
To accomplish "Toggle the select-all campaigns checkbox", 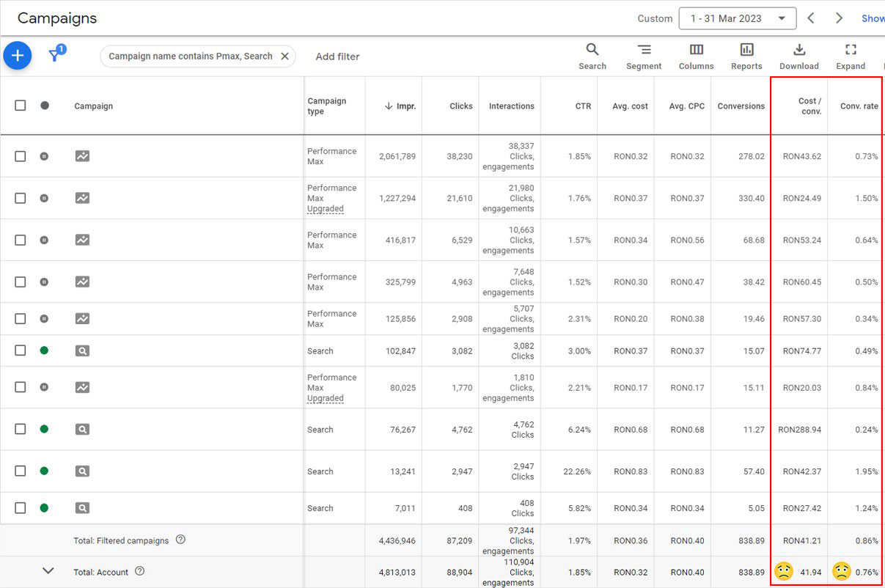I will (21, 106).
